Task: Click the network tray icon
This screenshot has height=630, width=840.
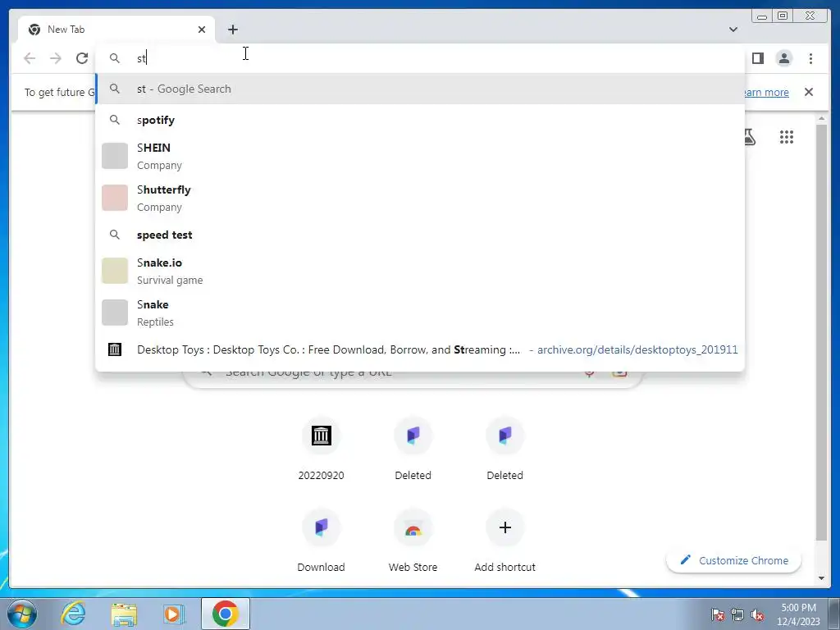Action: 737,614
